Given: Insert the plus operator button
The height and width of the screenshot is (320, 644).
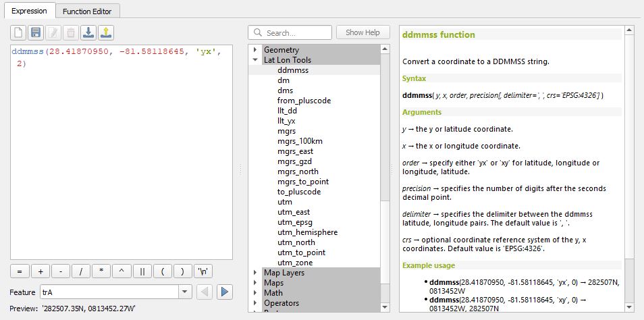Looking at the screenshot, I should point(41,271).
